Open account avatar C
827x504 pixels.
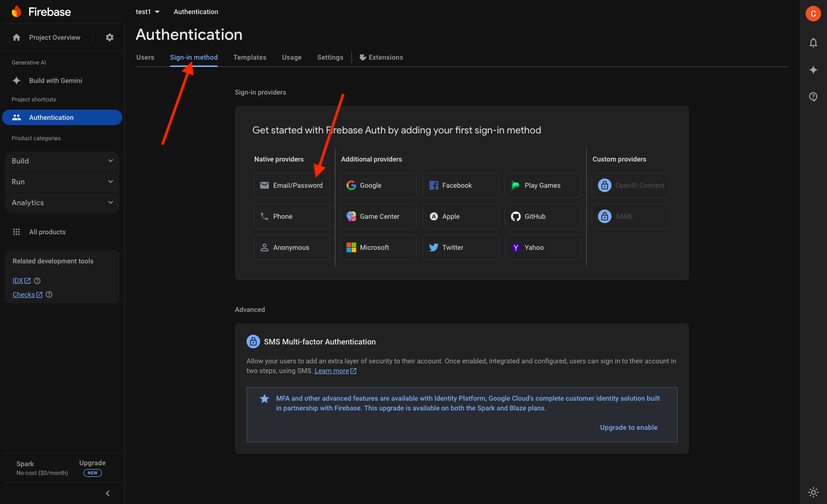point(813,14)
